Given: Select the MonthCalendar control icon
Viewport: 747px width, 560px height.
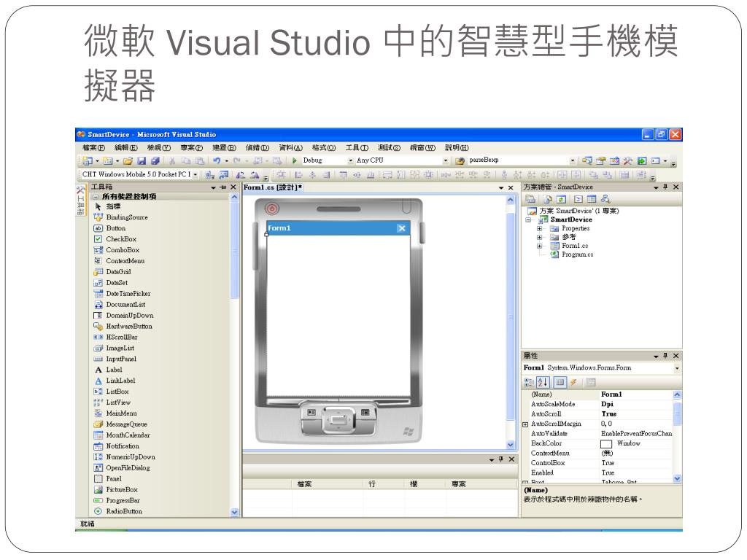Looking at the screenshot, I should point(98,435).
